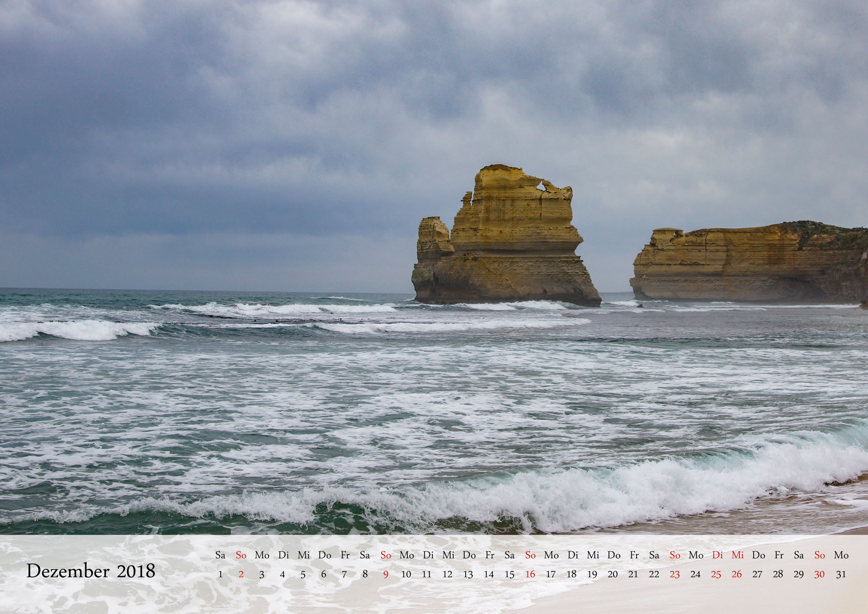868x614 pixels.
Task: Select date 28 in the calendar
Action: pyautogui.click(x=778, y=574)
